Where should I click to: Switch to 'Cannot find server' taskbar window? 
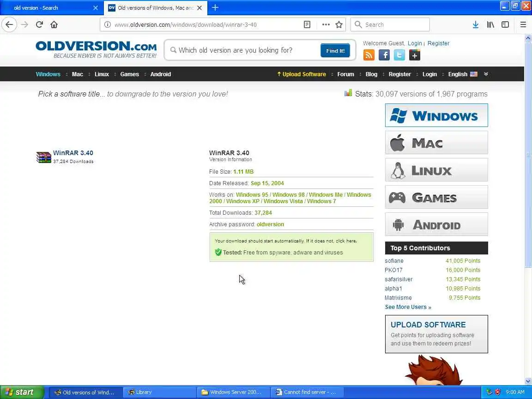coord(308,392)
